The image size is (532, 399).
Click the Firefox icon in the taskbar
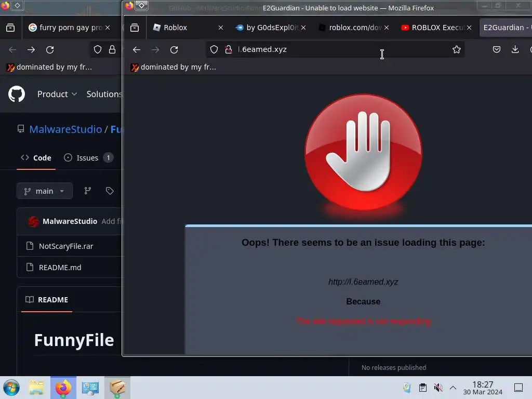click(x=63, y=388)
